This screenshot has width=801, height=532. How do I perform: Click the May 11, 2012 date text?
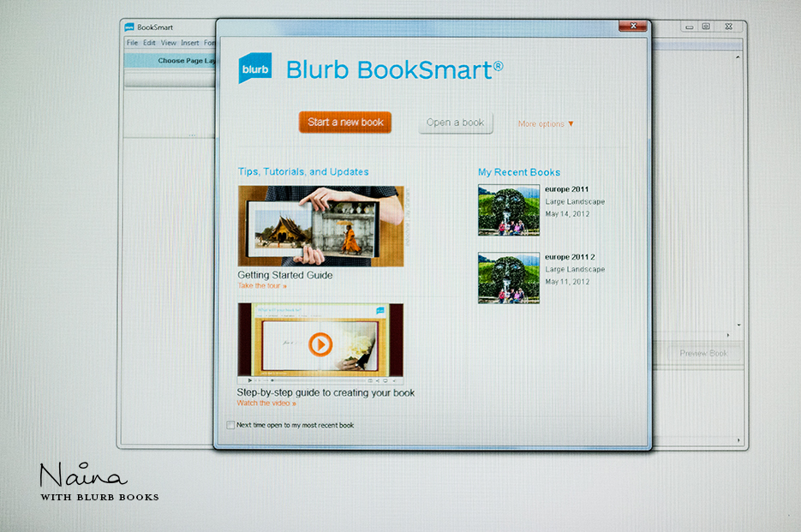coord(567,282)
